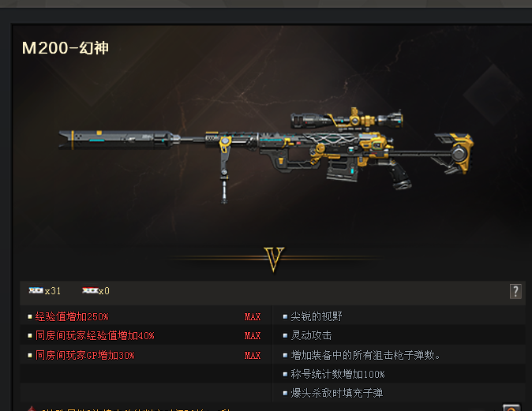Click the M200 sniper rifle image

(x=266, y=155)
